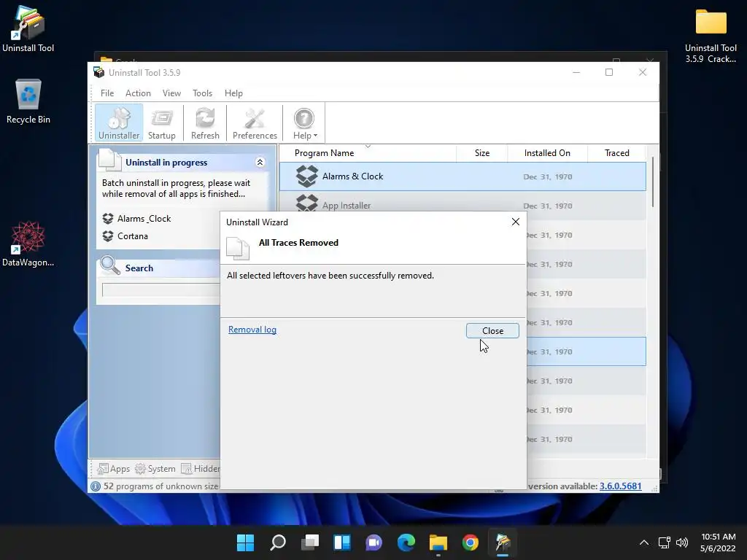Viewport: 747px width, 560px height.
Task: Click the Alarms & Clock dropbox-style icon
Action: [307, 176]
